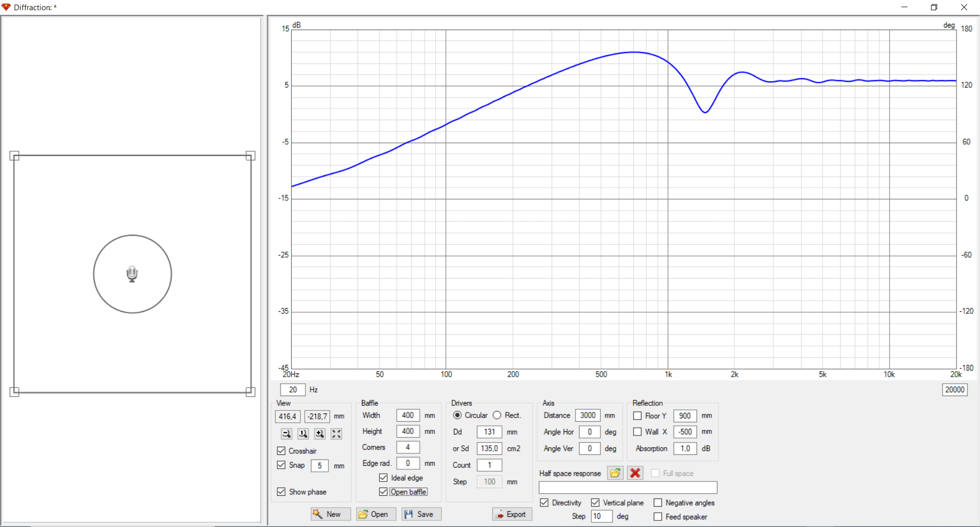The image size is (980, 527).
Task: Toggle Show phase checkbox
Action: click(x=281, y=492)
